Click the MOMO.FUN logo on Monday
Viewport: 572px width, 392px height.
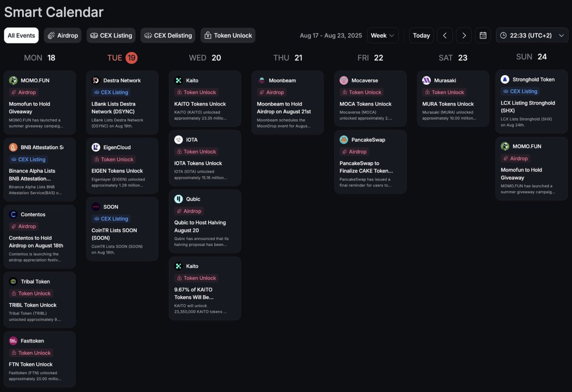[13, 80]
